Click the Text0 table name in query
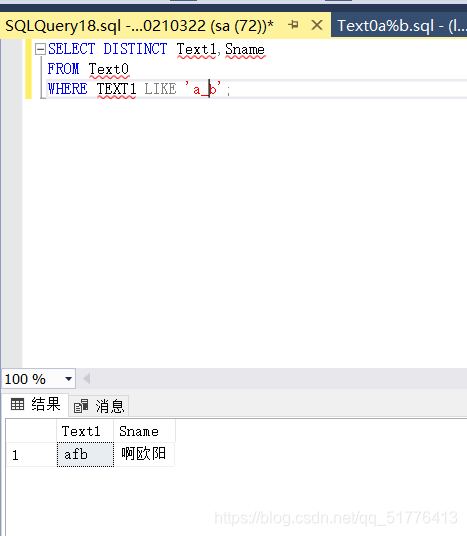The image size is (467, 536). click(109, 69)
